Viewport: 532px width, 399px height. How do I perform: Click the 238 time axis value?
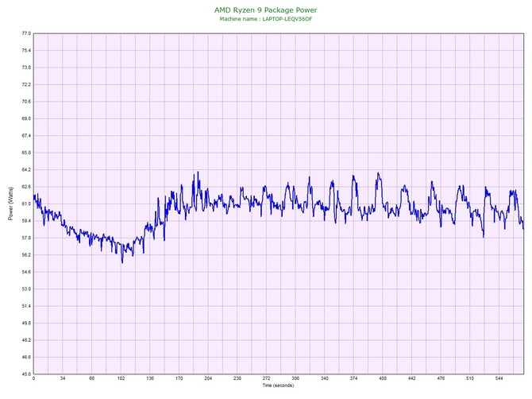(x=237, y=378)
